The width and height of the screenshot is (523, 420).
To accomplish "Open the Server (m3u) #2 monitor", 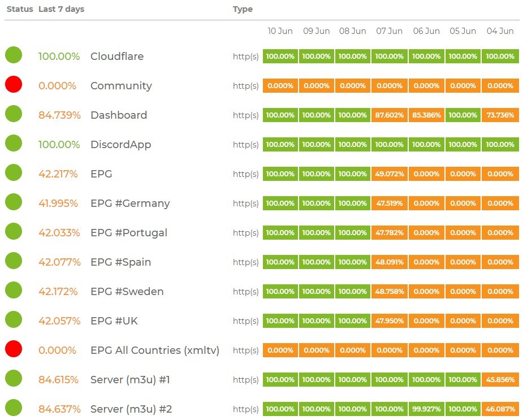I will click(131, 409).
